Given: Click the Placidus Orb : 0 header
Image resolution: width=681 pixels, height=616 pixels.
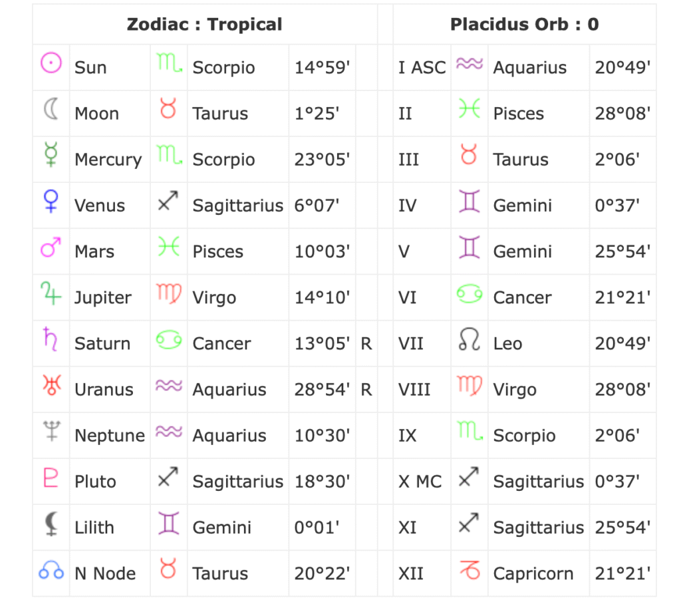Looking at the screenshot, I should click(x=525, y=25).
